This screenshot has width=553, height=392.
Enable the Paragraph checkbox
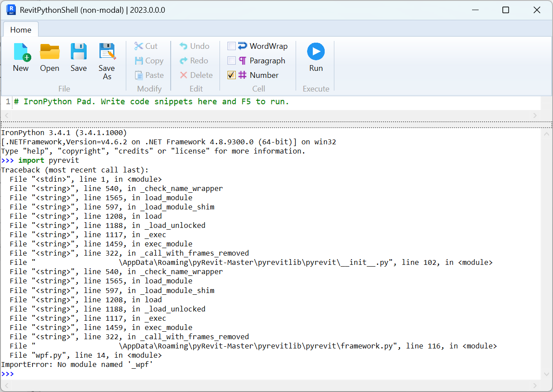click(x=231, y=61)
